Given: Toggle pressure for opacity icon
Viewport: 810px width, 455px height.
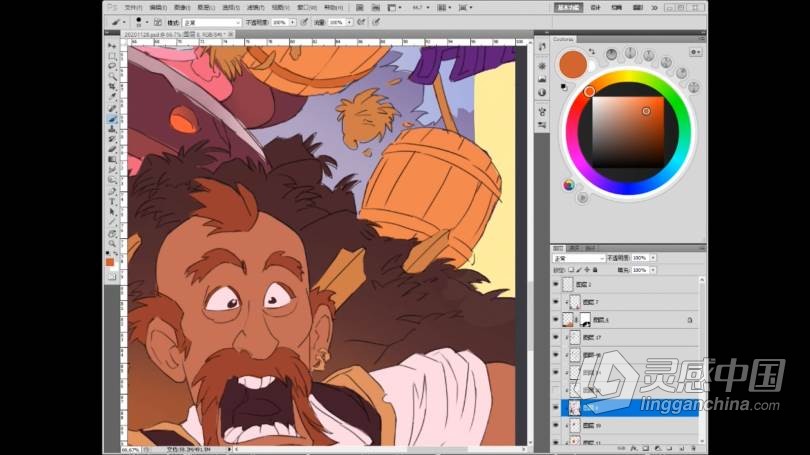Looking at the screenshot, I should pos(305,22).
